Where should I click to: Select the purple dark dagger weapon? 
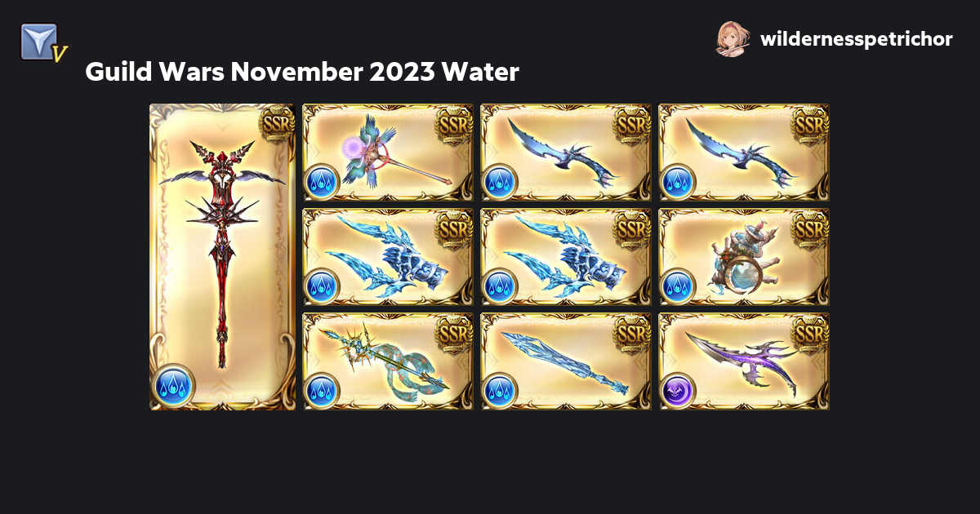coord(744,361)
